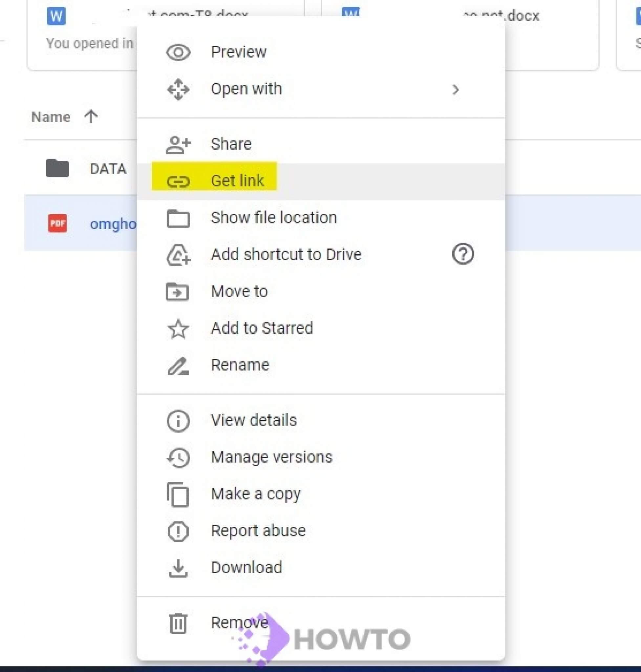
Task: Click the Manage versions clock icon
Action: (x=178, y=458)
